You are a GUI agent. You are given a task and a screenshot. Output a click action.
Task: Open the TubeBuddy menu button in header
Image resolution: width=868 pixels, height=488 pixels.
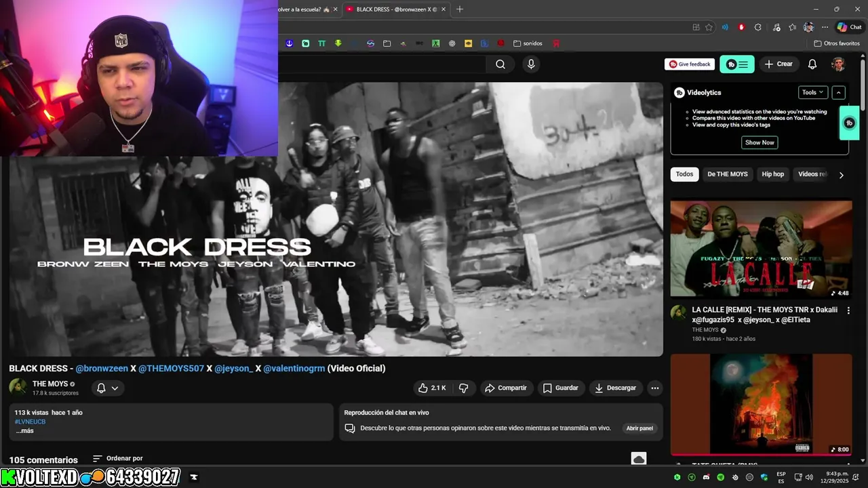[x=737, y=64]
